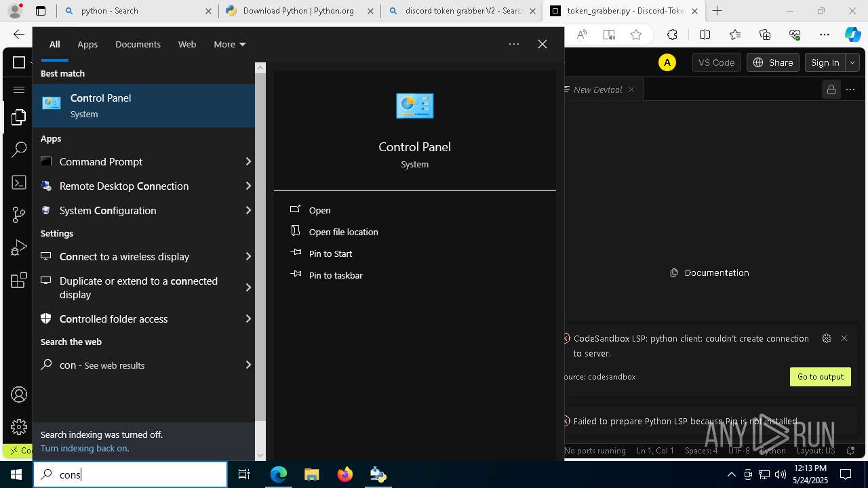
Task: Launch Firefox from the taskbar
Action: pos(344,474)
